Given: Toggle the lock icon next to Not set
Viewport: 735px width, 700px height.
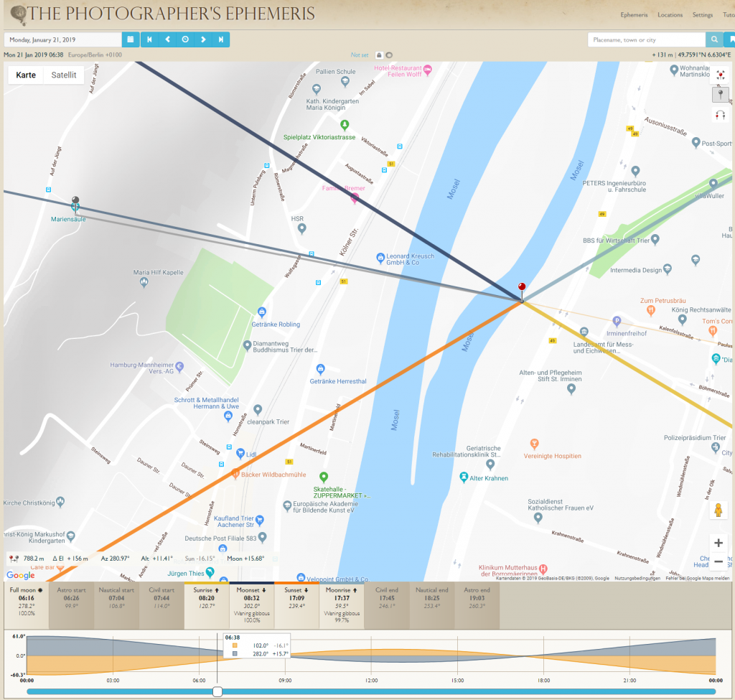Looking at the screenshot, I should click(379, 55).
